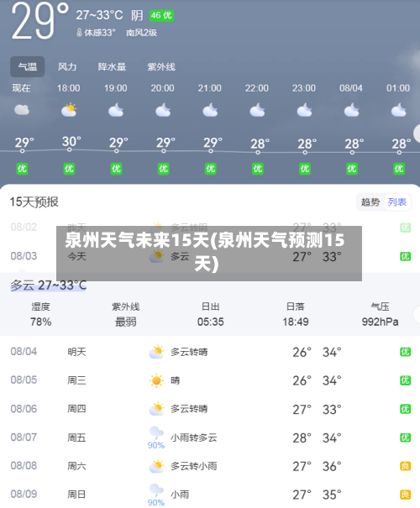Click the 27° 36° temperatures on 08/08
420x508 pixels.
(x=317, y=467)
